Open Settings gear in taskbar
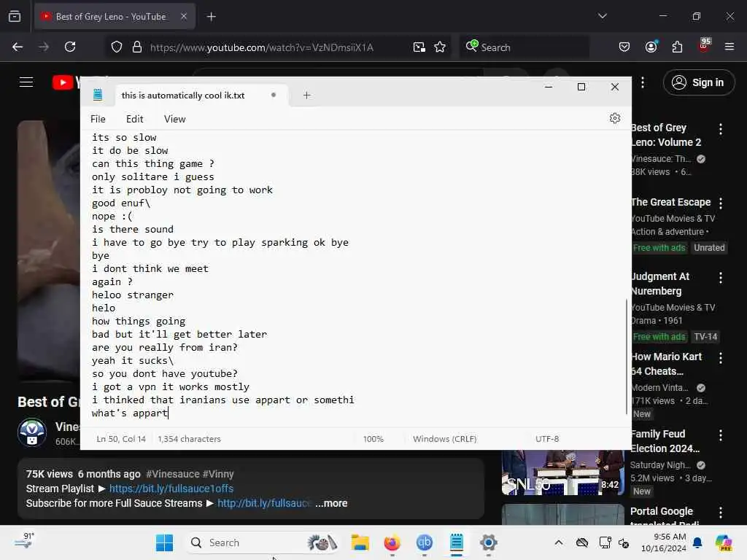 pyautogui.click(x=488, y=542)
